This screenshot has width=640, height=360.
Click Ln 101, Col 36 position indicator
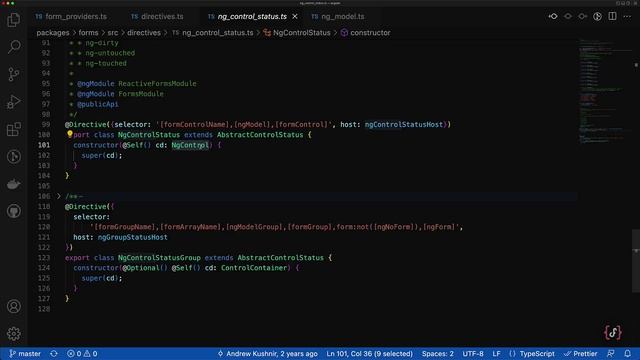coord(369,353)
